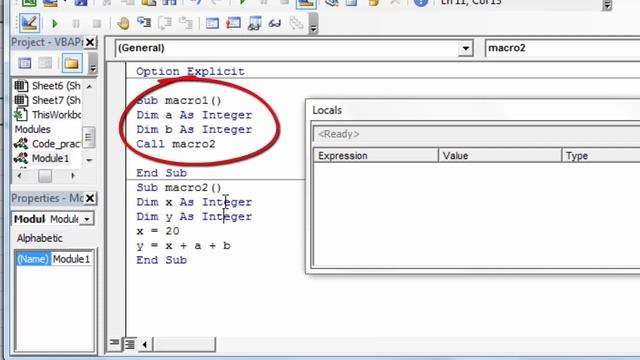Click the <Ready> field in Locals window
The image size is (640, 360).
pos(477,134)
